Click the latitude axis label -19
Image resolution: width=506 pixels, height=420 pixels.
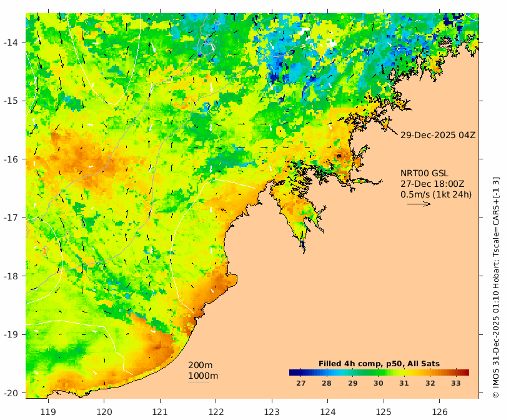11,334
